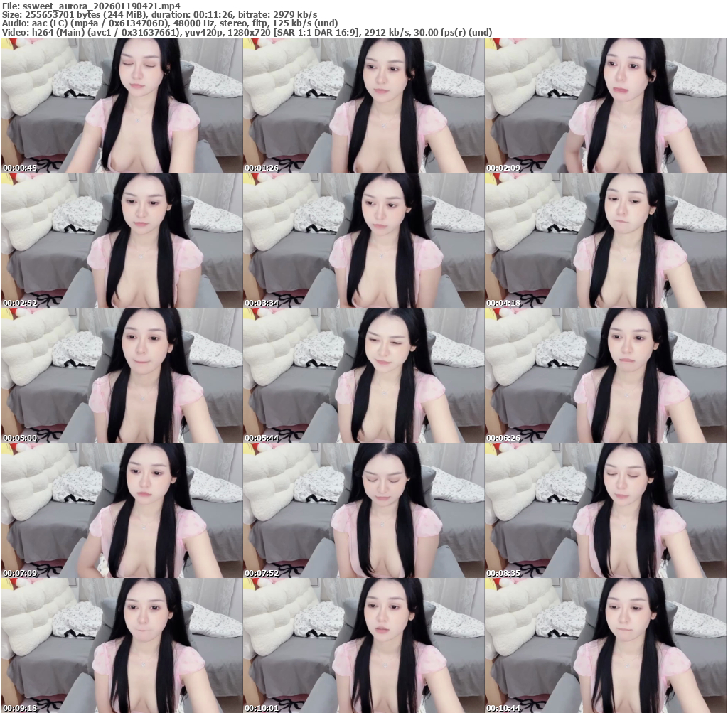
Task: Select the thumbnail at 00:09:18
Action: coord(122,645)
